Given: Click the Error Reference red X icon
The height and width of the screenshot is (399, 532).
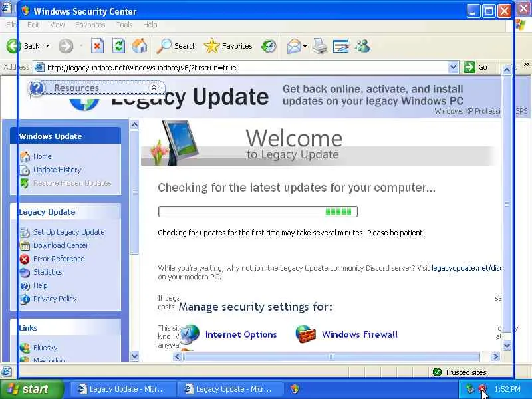Looking at the screenshot, I should (x=25, y=259).
